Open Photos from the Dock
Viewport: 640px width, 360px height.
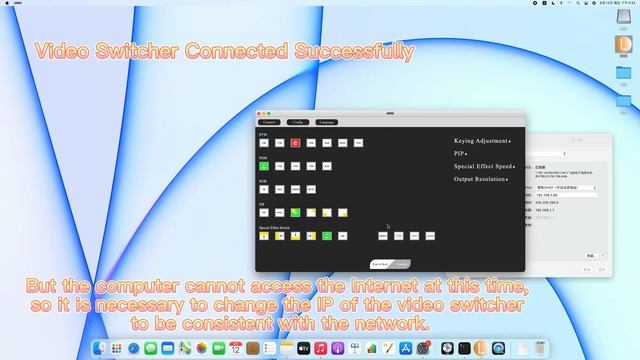(x=202, y=348)
